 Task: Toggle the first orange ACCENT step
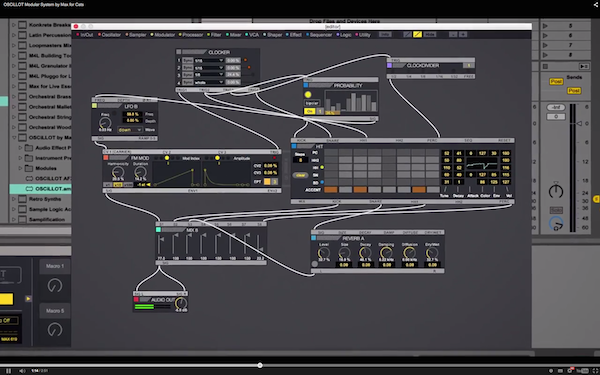point(331,190)
